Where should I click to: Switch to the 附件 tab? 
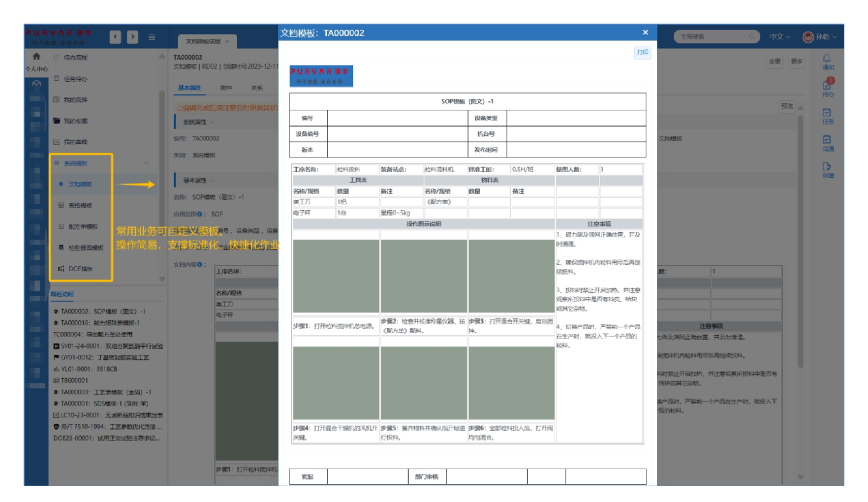pos(226,88)
